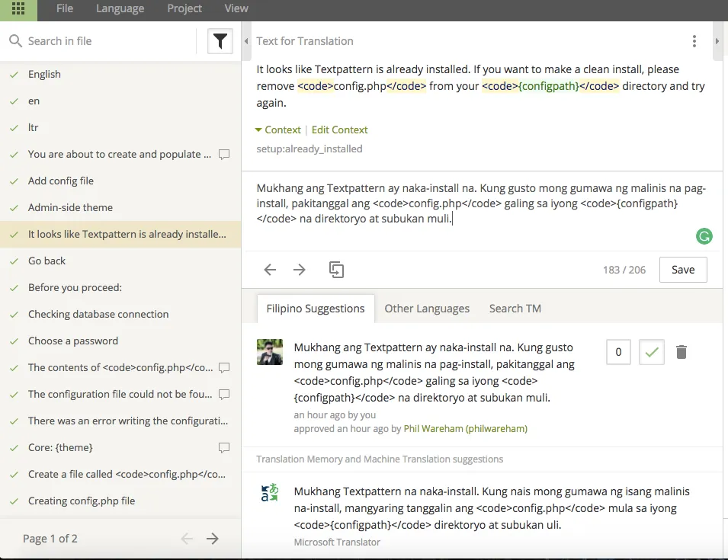Open the apps grid menu icon
Viewport: 728px width, 560px height.
coord(18,9)
